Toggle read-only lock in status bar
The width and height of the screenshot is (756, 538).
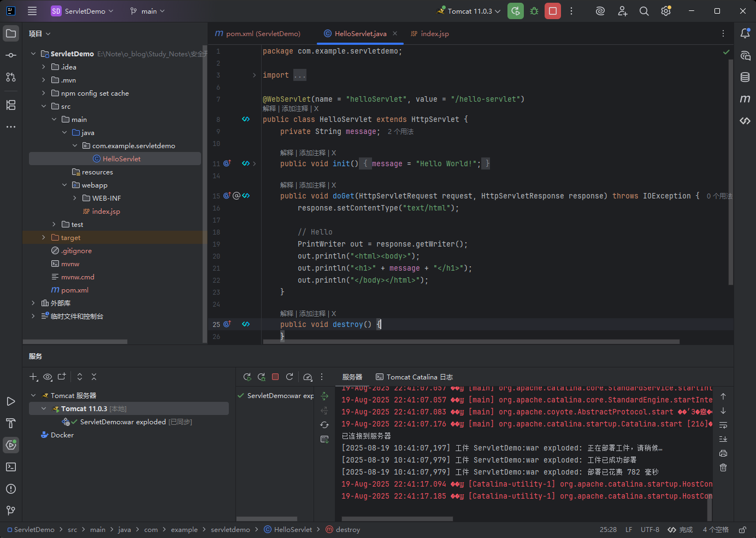point(742,530)
